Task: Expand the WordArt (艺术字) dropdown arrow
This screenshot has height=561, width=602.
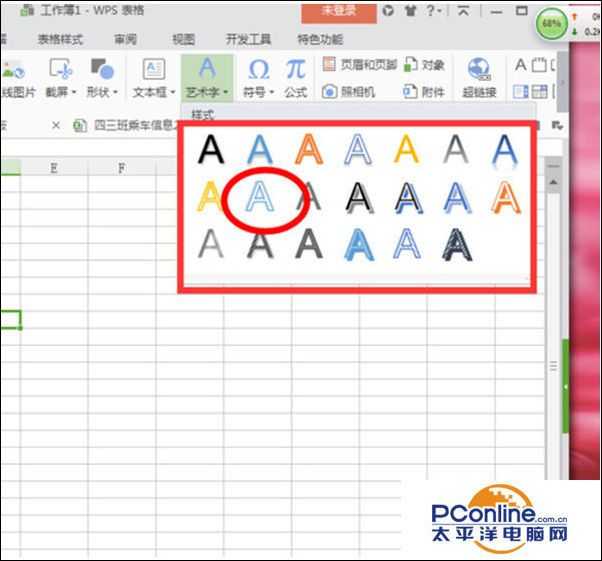Action: point(227,93)
